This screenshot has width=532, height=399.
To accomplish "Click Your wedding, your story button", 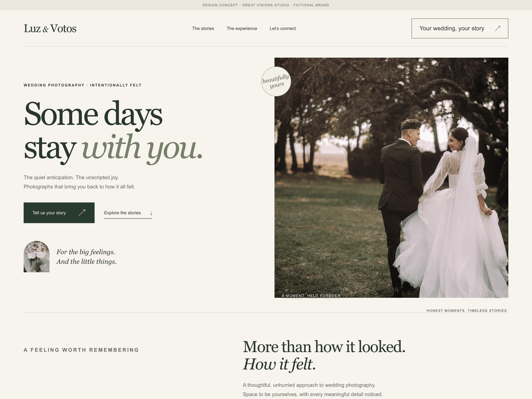I will pyautogui.click(x=460, y=28).
